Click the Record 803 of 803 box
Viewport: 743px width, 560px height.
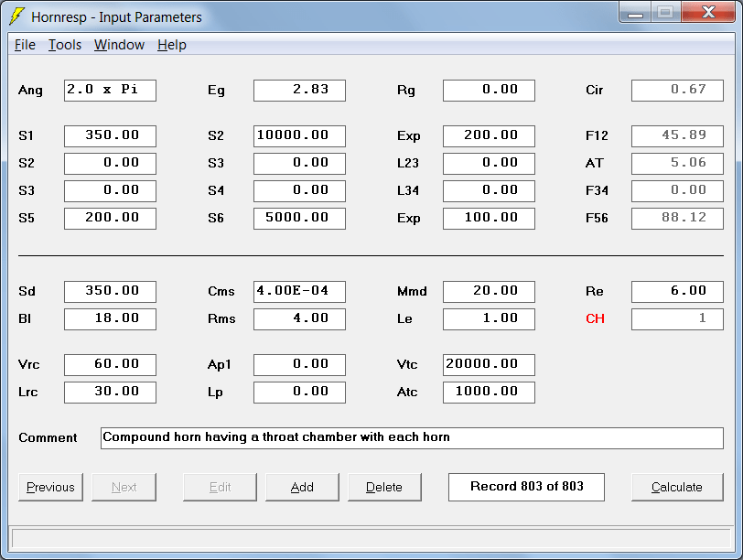click(526, 487)
